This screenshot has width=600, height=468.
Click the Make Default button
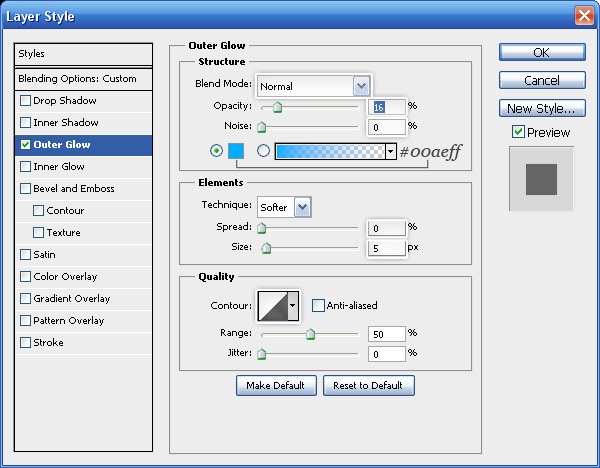(x=276, y=385)
